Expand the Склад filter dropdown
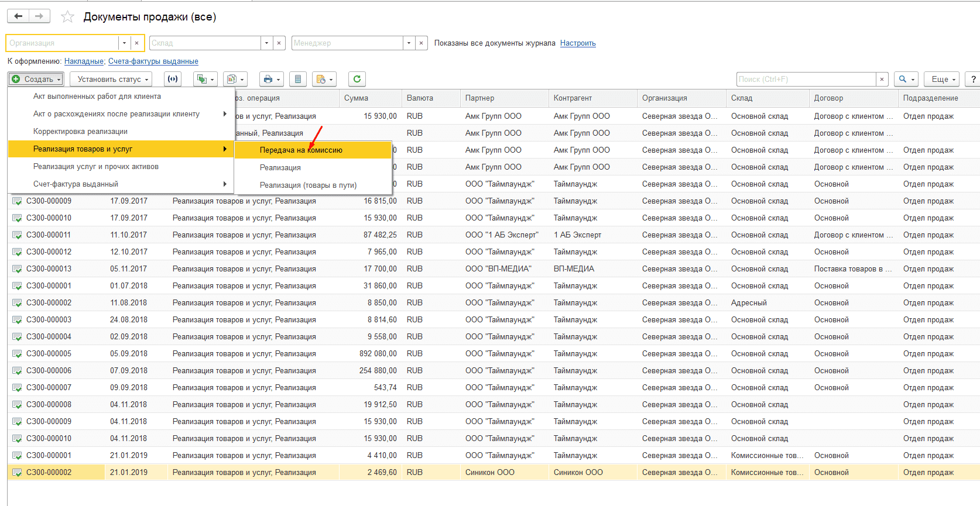The image size is (980, 506). (x=266, y=43)
